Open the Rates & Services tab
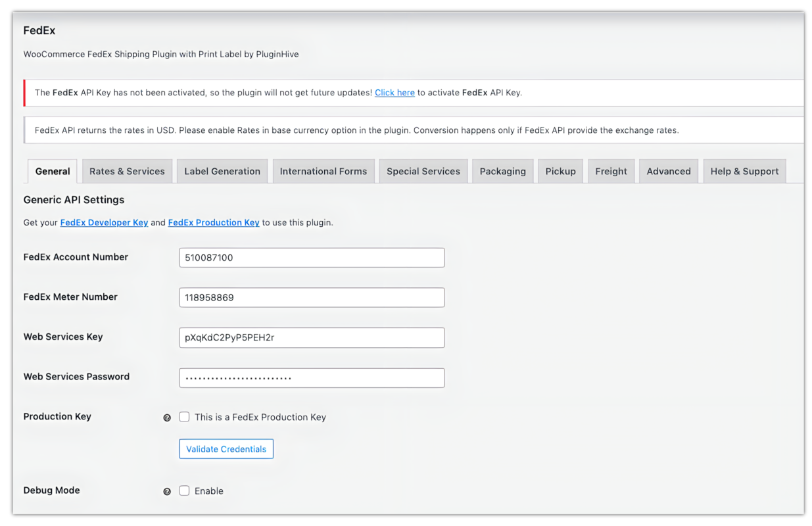This screenshot has width=812, height=526. point(127,171)
